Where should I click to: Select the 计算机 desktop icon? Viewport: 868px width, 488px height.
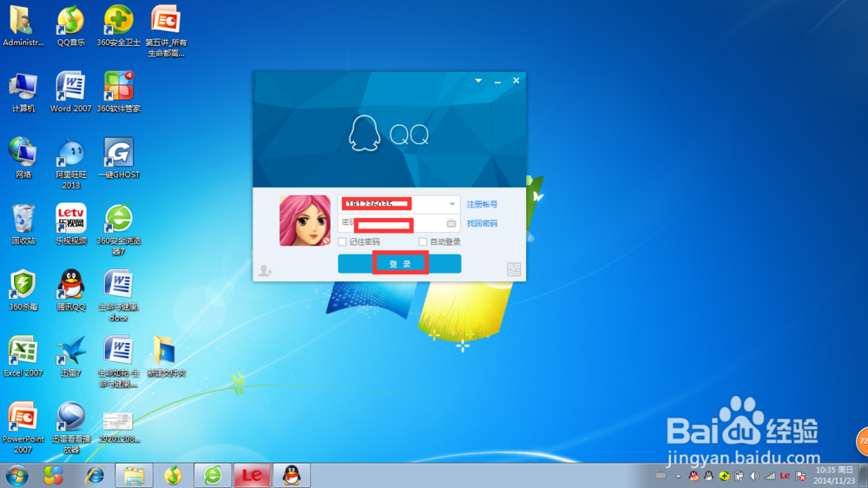[x=23, y=93]
